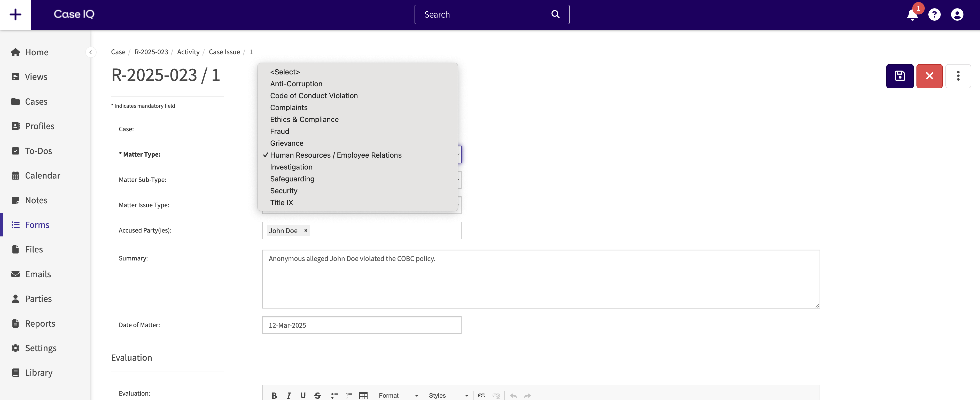This screenshot has width=980, height=400.
Task: Click the R-2025-023 breadcrumb link
Action: (151, 52)
